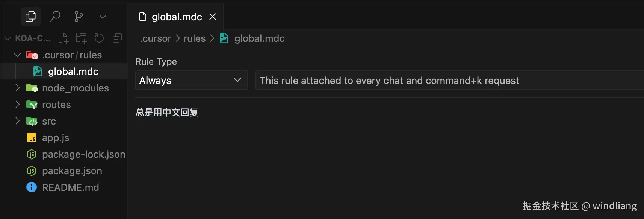Collapse the KOA-C... project root section

pos(8,38)
